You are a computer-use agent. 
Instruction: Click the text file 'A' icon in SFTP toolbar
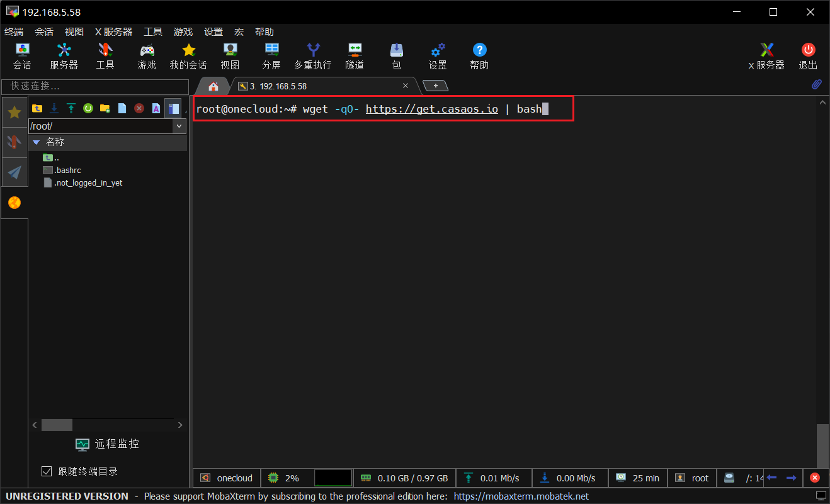tap(156, 108)
